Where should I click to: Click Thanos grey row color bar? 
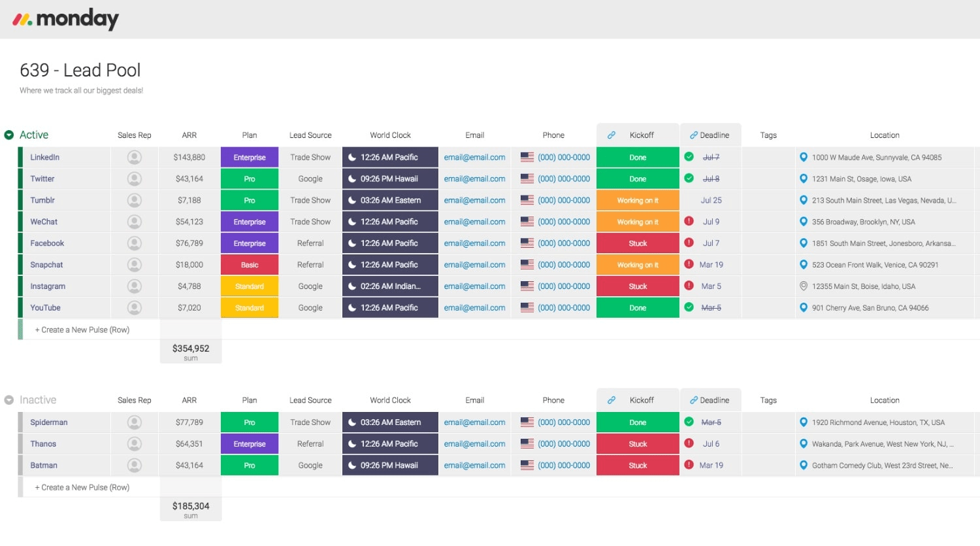point(20,444)
